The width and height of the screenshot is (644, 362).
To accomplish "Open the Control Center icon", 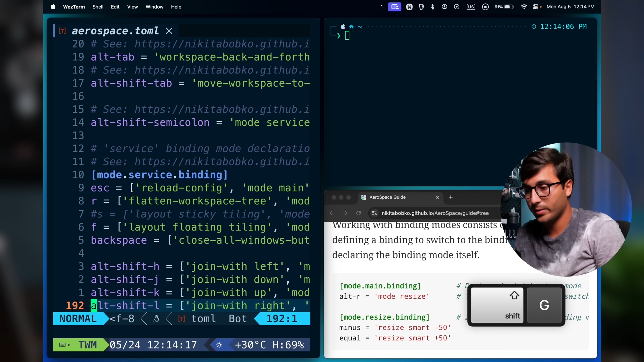I will coord(535,7).
